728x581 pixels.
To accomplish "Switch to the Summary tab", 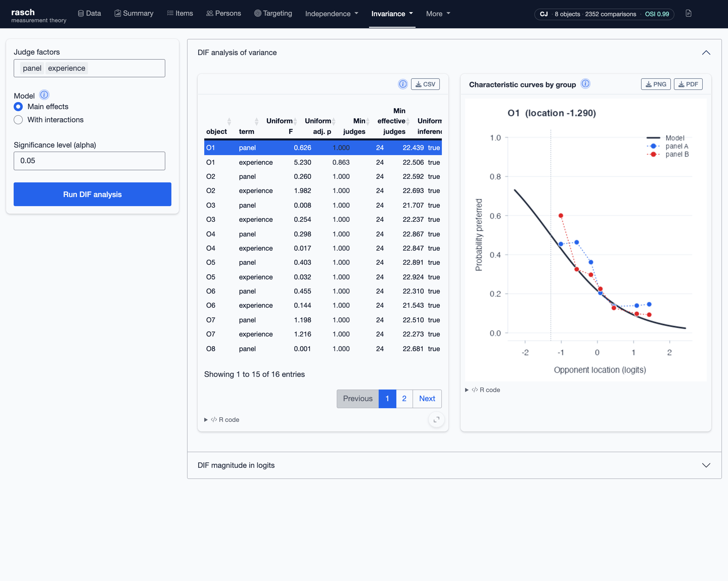I will (134, 14).
